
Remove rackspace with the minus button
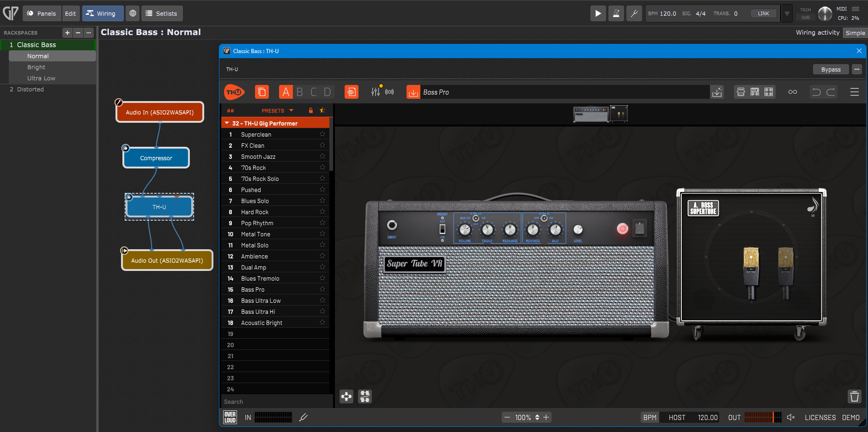(x=78, y=33)
